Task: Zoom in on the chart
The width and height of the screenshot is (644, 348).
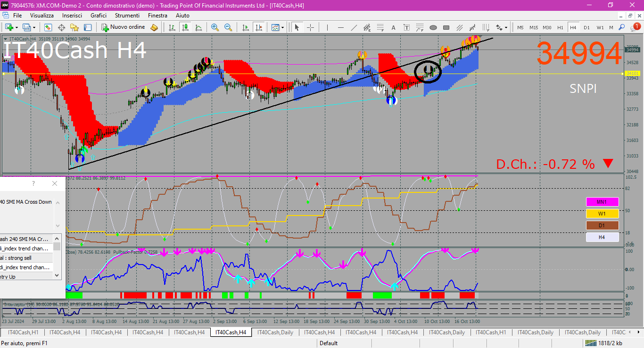Action: coord(215,27)
